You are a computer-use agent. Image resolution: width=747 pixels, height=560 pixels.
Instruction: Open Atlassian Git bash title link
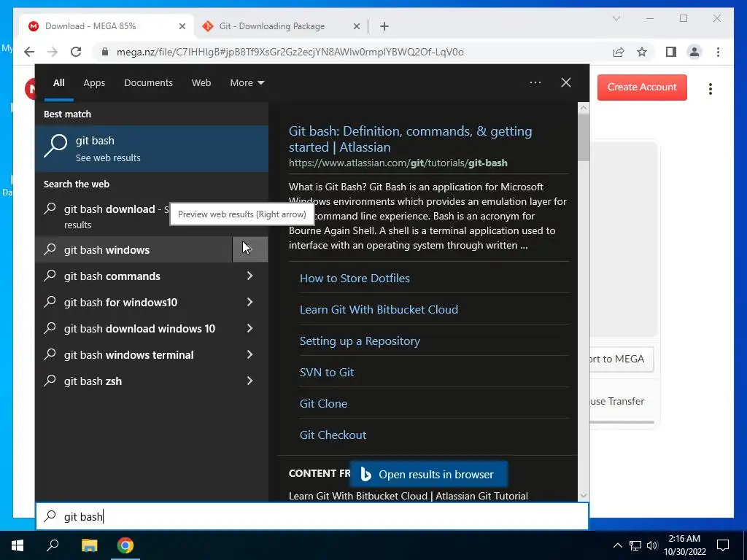(410, 139)
